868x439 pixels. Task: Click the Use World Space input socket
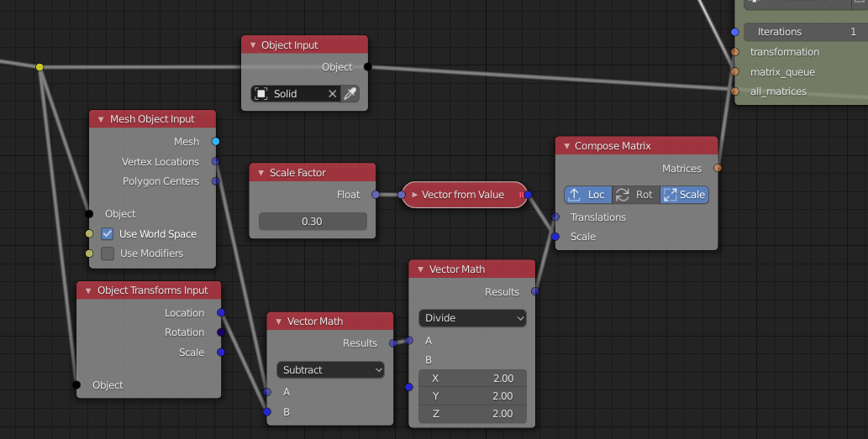pos(89,234)
